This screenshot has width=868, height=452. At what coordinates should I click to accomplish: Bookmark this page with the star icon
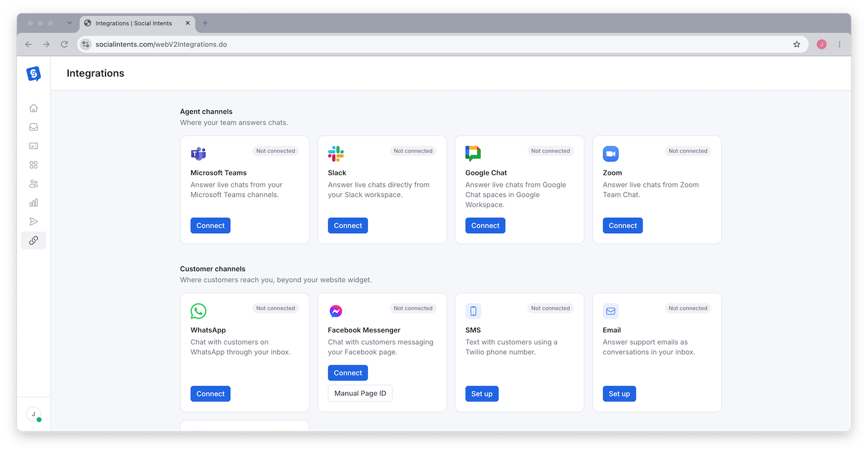point(797,44)
